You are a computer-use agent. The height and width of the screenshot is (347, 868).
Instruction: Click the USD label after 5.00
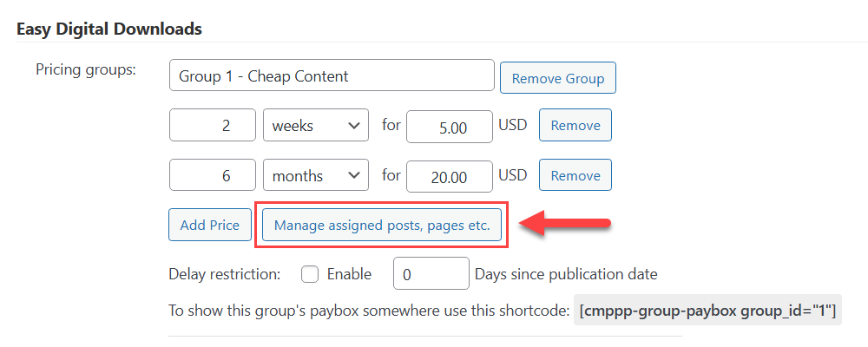[513, 125]
